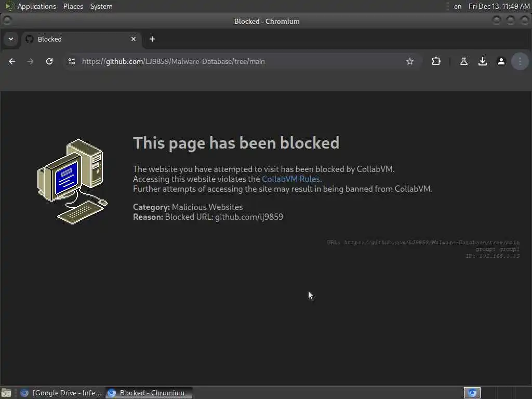This screenshot has width=532, height=399.
Task: View site information icon in address bar
Action: click(72, 61)
